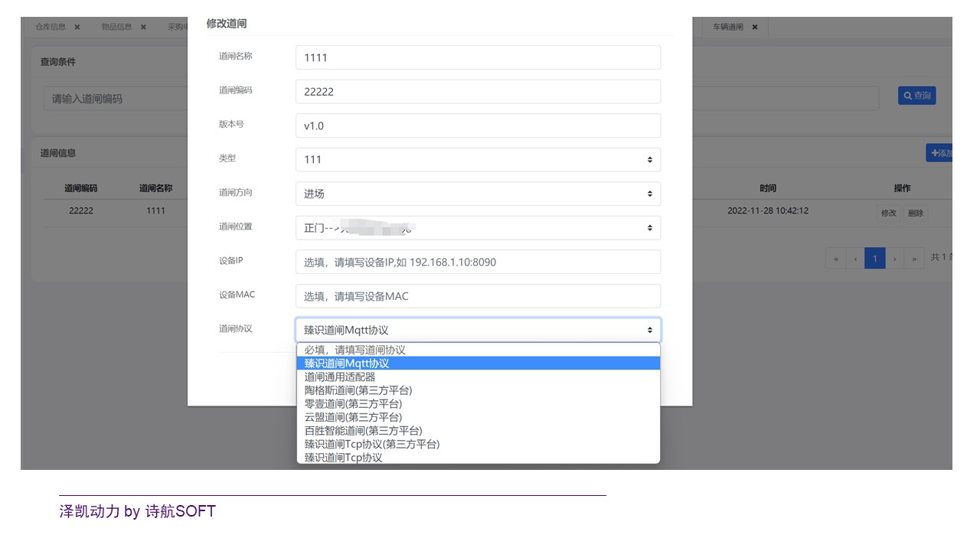980x551 pixels.
Task: Choose 陶格斯道闸(第三方平台) option
Action: pyautogui.click(x=478, y=390)
